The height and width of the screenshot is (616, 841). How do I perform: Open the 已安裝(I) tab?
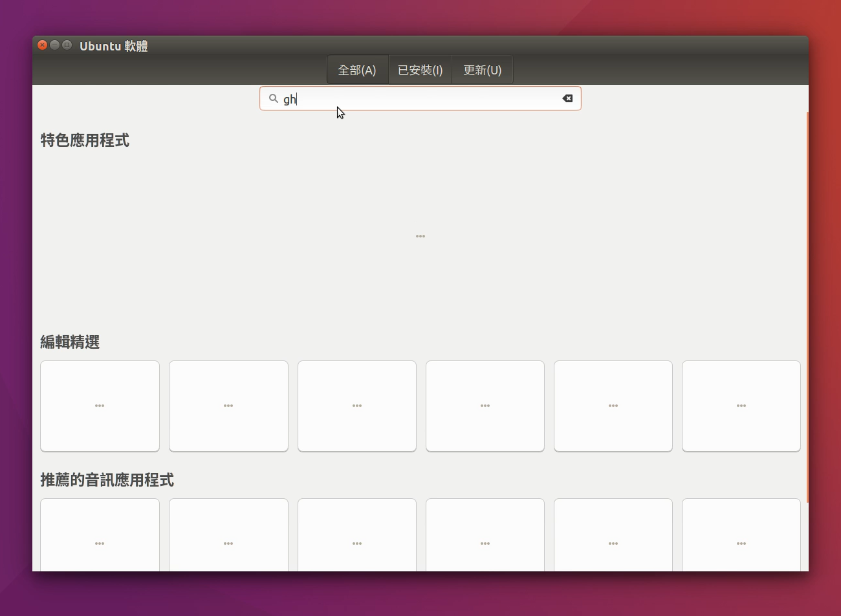[420, 70]
